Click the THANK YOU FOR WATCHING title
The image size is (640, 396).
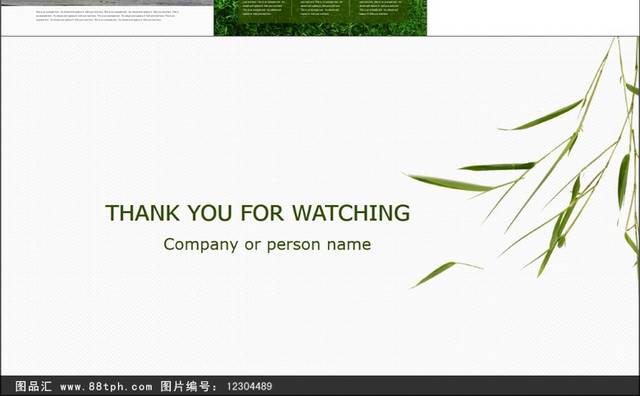(x=258, y=213)
